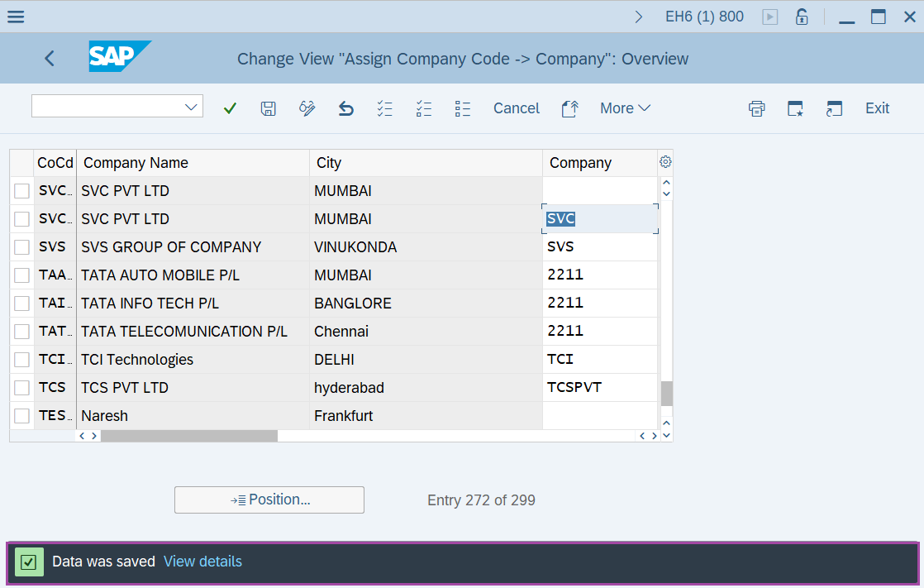Deselect all entries via deselect icon
This screenshot has width=924, height=588.
coord(424,108)
